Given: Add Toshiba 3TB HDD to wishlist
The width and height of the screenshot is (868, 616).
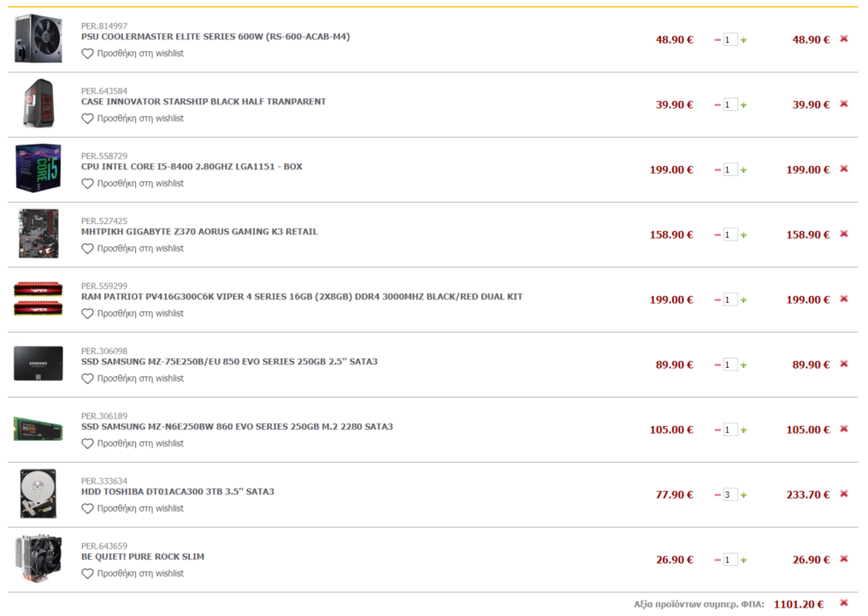Looking at the screenshot, I should tap(133, 508).
